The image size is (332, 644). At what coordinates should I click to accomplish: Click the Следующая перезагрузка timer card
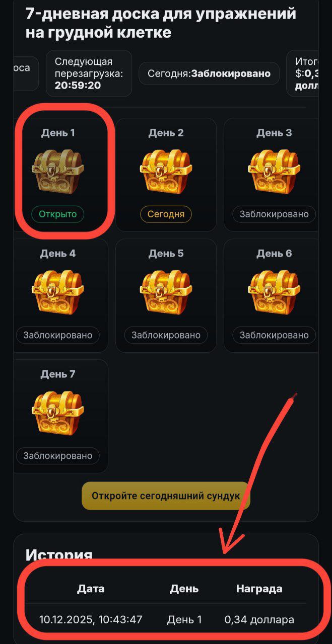[89, 73]
